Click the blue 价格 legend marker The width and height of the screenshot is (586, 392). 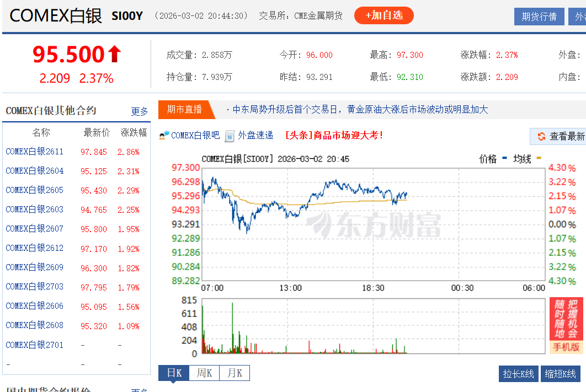[x=504, y=159]
